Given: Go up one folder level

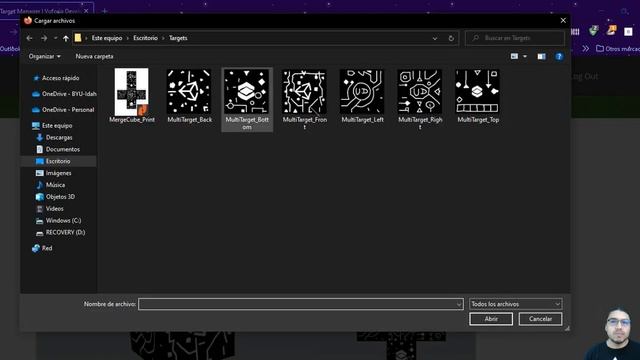Looking at the screenshot, I should tap(66, 38).
